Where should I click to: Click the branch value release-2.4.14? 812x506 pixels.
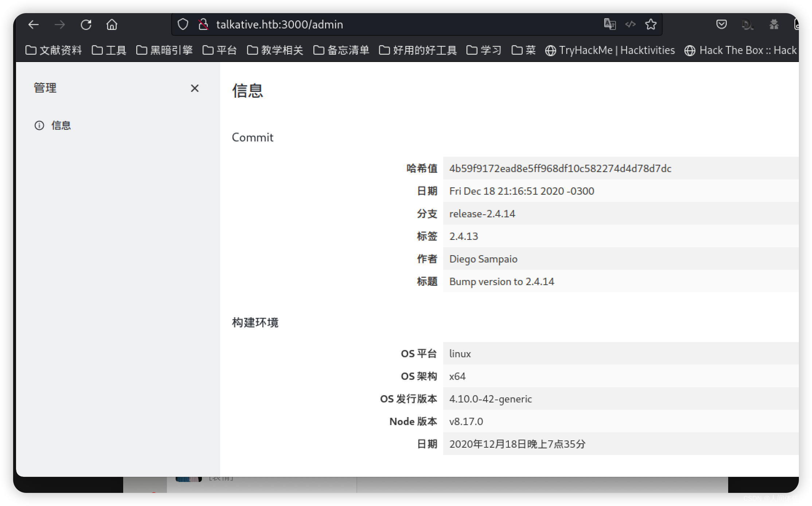[482, 214]
